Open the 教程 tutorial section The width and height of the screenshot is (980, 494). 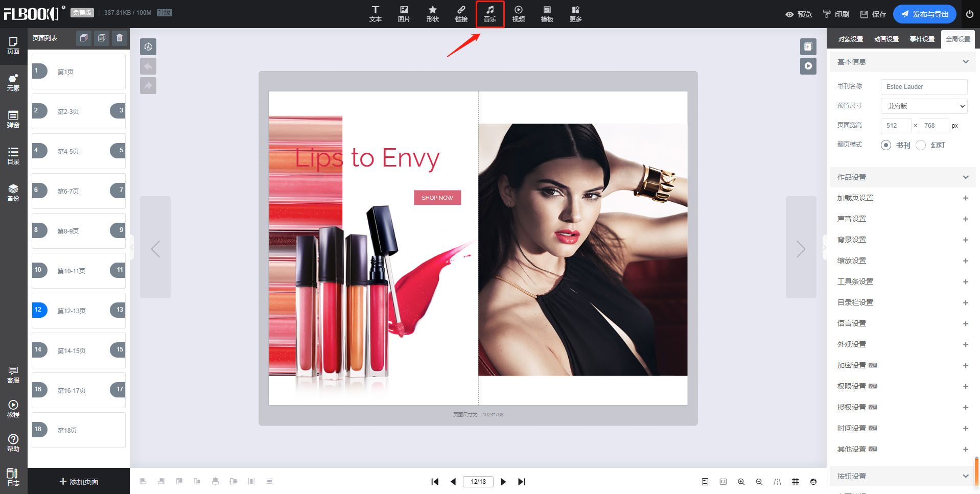(x=13, y=409)
